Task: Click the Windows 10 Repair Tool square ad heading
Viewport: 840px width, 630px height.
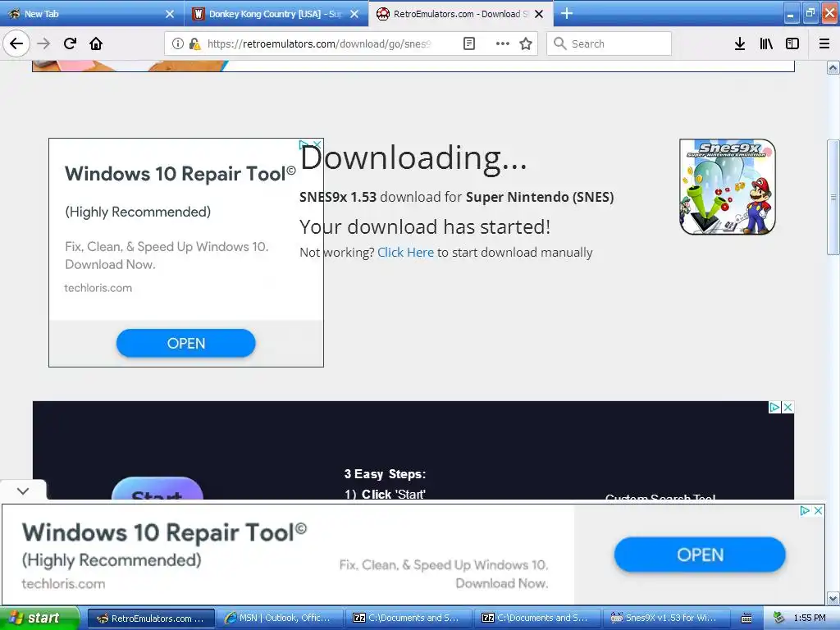Action: (180, 174)
